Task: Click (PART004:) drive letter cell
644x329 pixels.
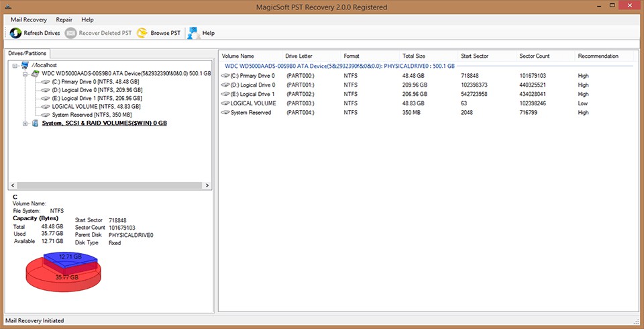Action: pos(301,113)
